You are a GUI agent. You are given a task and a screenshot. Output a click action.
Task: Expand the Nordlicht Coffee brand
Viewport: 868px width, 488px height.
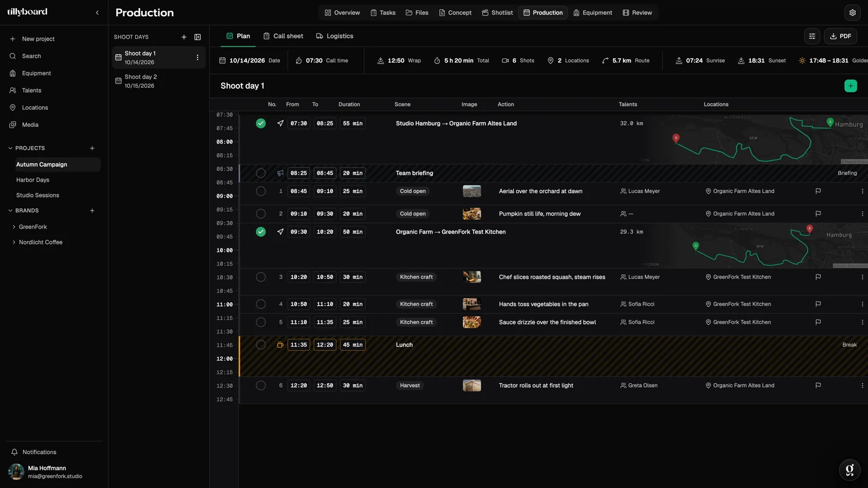click(14, 242)
